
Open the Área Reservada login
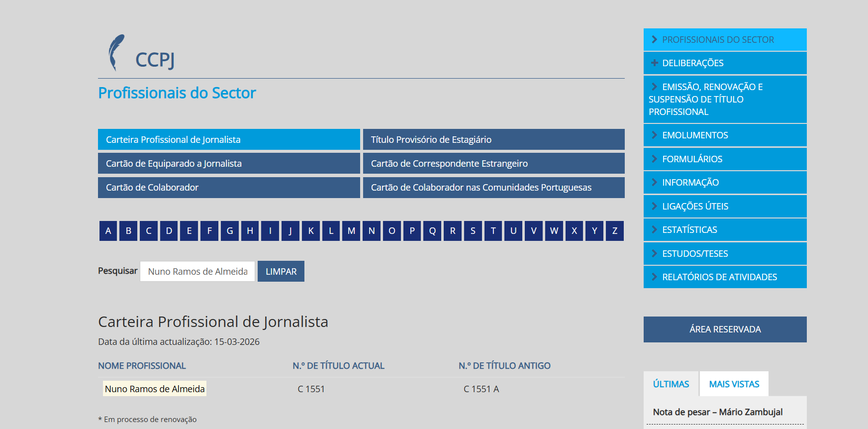tap(725, 329)
